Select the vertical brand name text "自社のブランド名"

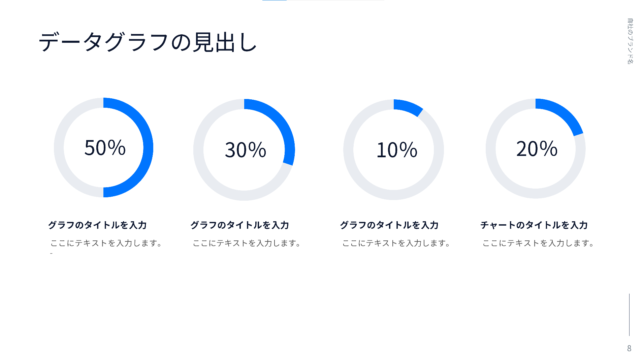630,41
